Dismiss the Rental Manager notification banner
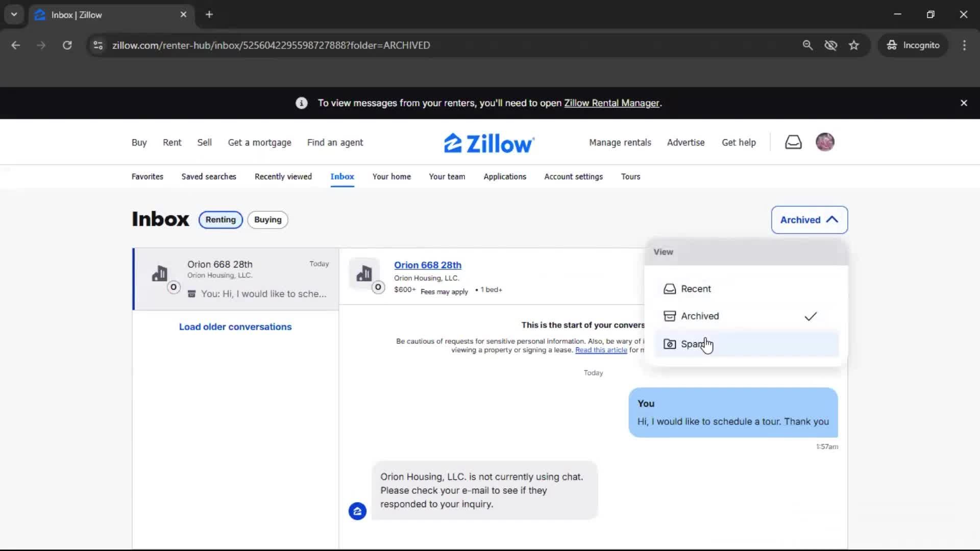Image resolution: width=980 pixels, height=551 pixels. [x=964, y=103]
